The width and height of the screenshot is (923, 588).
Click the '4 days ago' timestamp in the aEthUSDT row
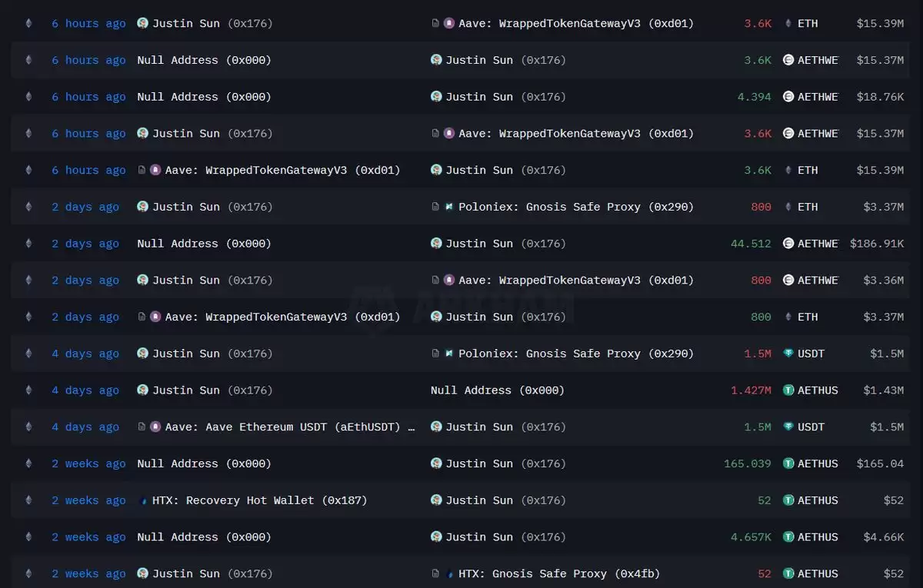pyautogui.click(x=85, y=427)
